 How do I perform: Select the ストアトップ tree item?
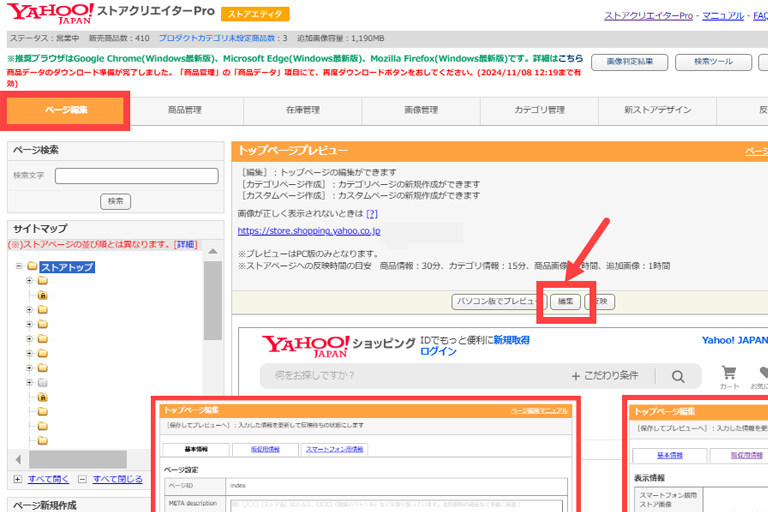coord(67,267)
